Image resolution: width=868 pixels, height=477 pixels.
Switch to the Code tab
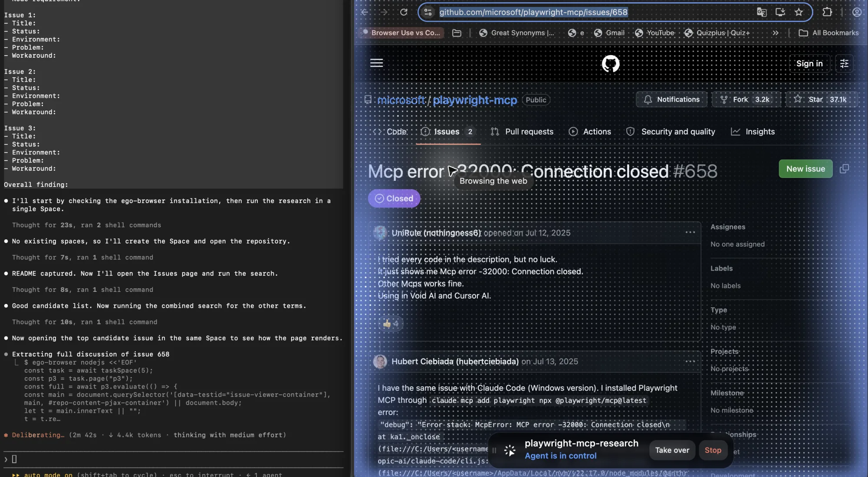(390, 132)
